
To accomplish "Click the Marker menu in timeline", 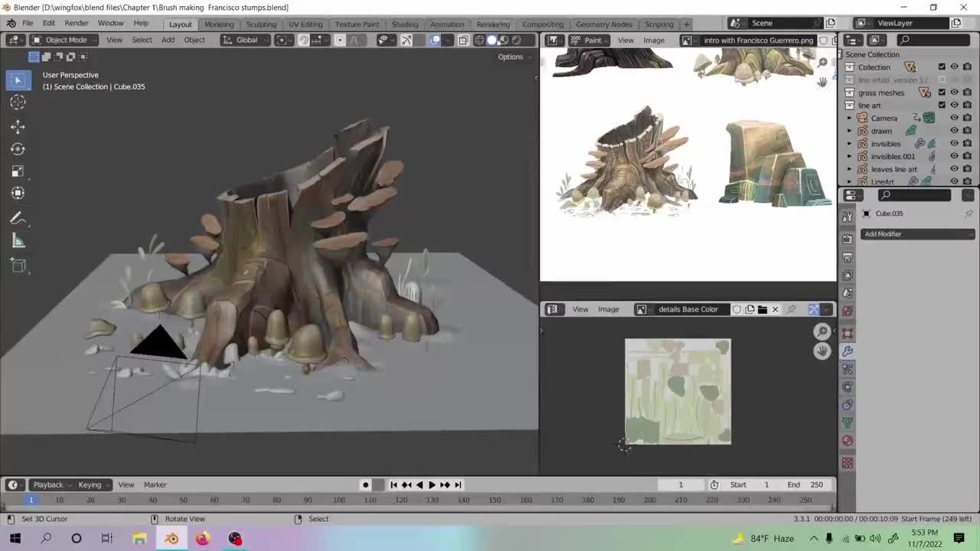I will coord(155,484).
